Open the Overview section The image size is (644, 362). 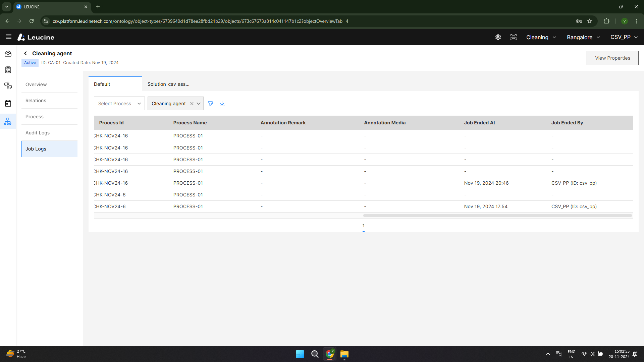(49, 84)
